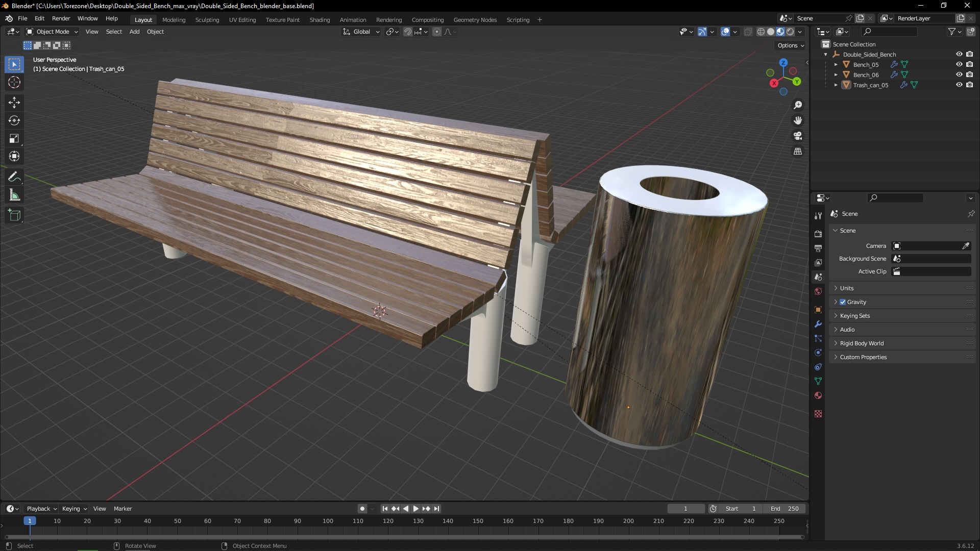Play the animation forward

tap(415, 509)
